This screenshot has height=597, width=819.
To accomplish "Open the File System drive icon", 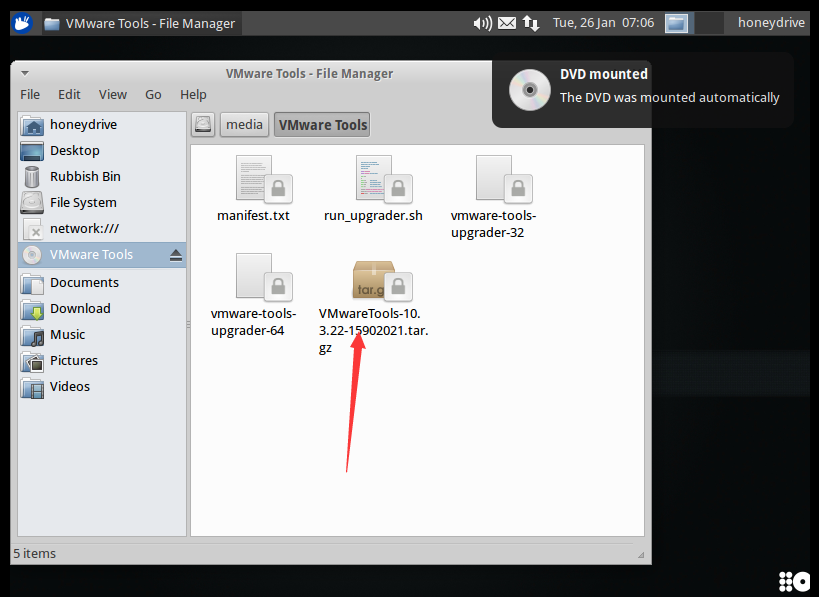I will [x=32, y=203].
